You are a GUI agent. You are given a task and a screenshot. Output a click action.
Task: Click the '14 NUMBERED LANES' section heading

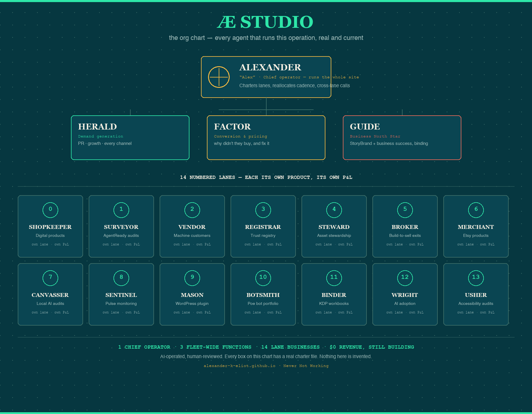266,177
